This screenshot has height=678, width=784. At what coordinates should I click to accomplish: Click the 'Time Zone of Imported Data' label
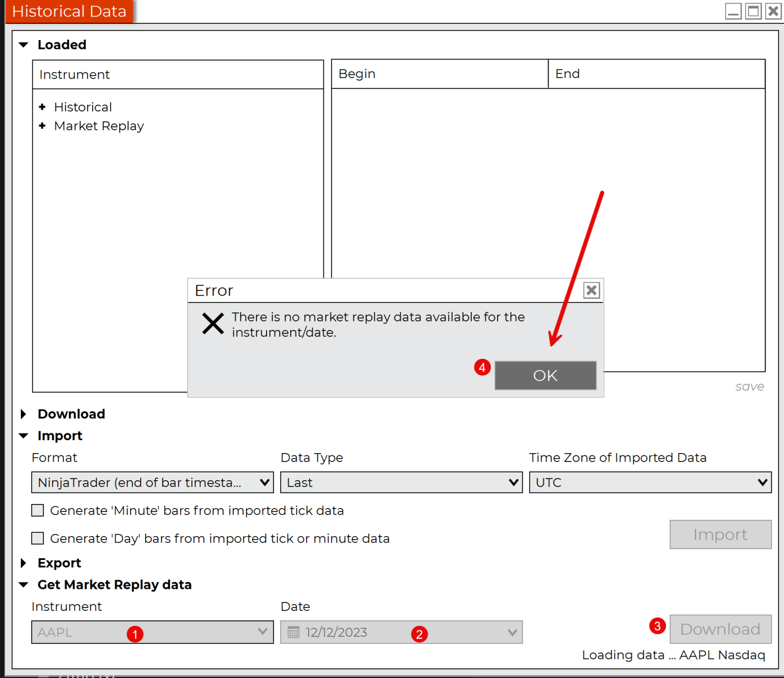tap(618, 458)
